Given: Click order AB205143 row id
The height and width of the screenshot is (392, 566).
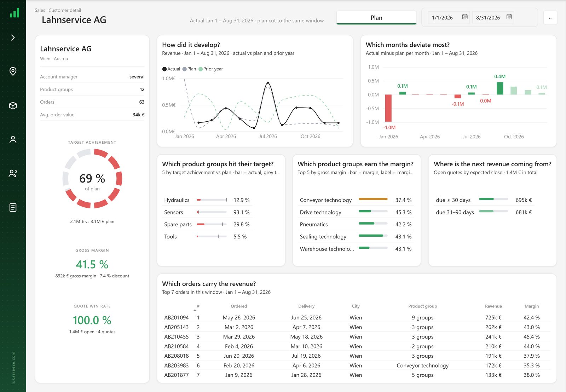Looking at the screenshot, I should tap(177, 327).
